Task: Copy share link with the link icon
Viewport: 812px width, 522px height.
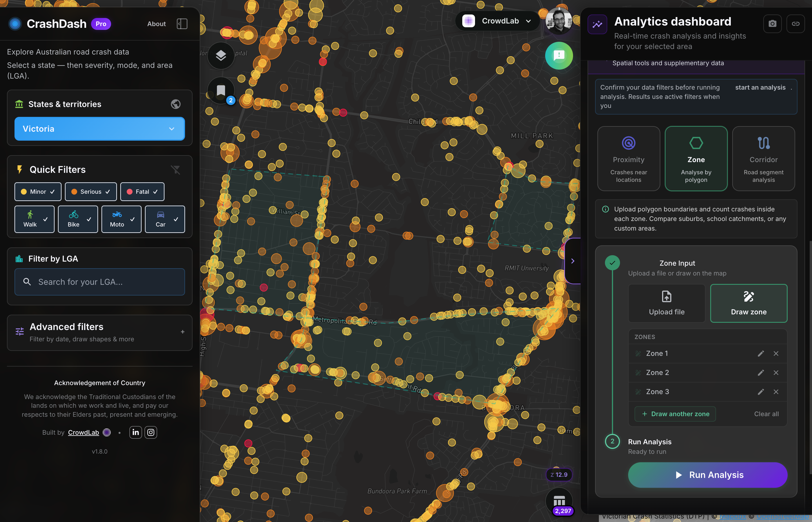Action: [795, 24]
